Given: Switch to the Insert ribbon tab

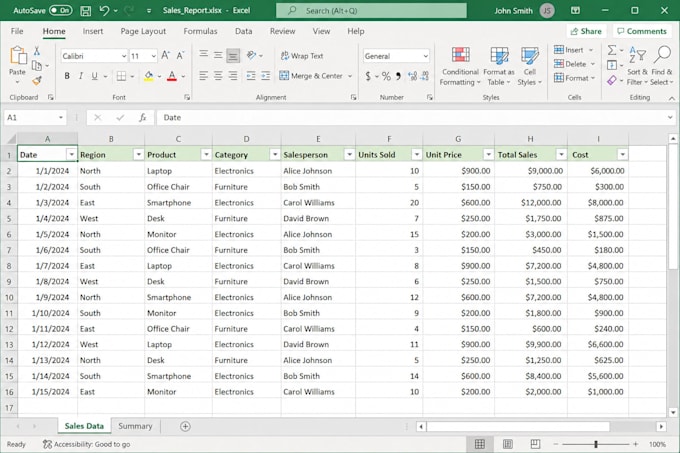Looking at the screenshot, I should [x=93, y=31].
